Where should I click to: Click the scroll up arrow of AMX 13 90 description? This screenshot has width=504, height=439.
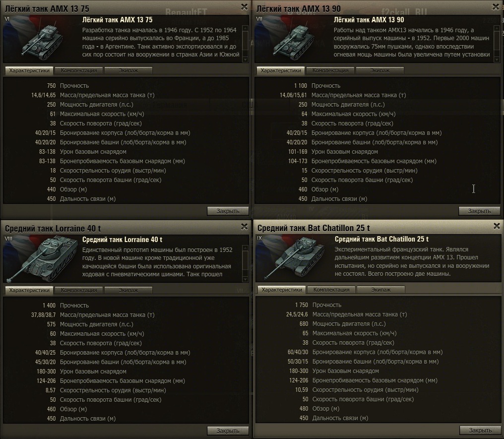[x=497, y=28]
